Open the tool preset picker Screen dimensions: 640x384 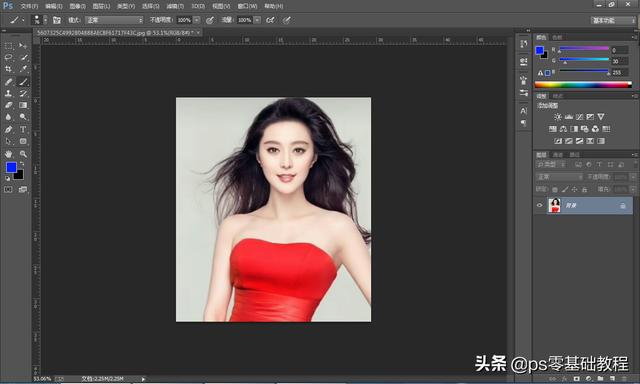point(17,20)
